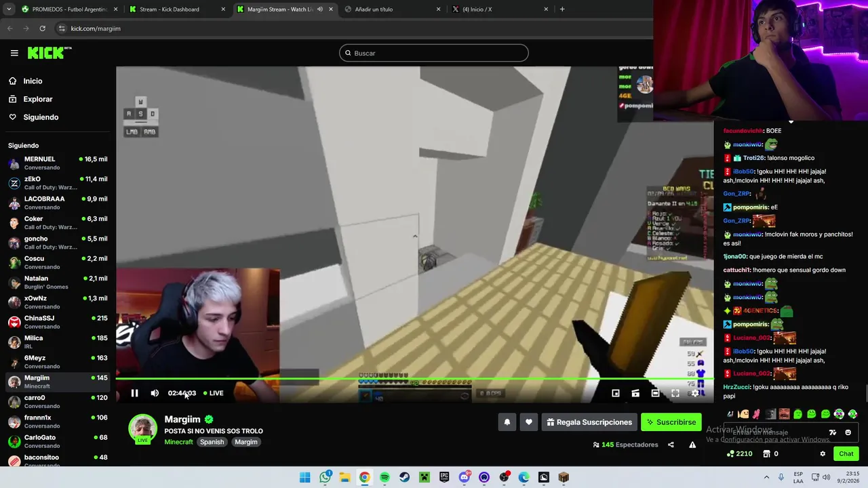Open Spotify from taskbar

(x=384, y=477)
